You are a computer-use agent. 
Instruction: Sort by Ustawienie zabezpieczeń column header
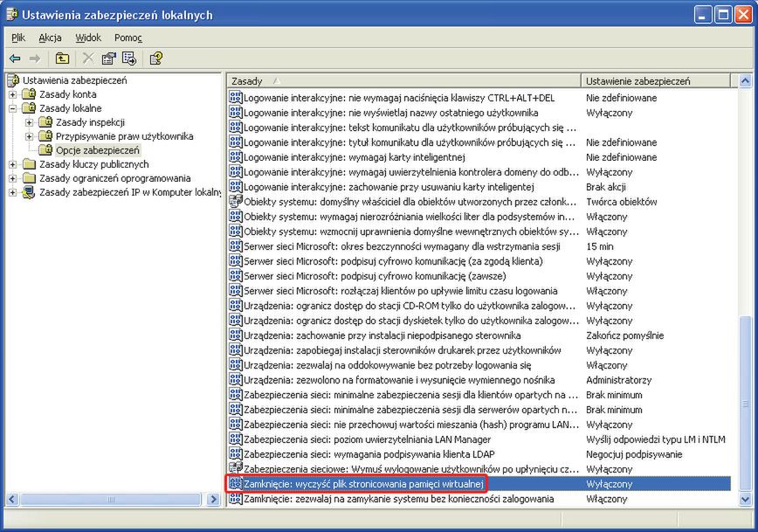(x=657, y=80)
